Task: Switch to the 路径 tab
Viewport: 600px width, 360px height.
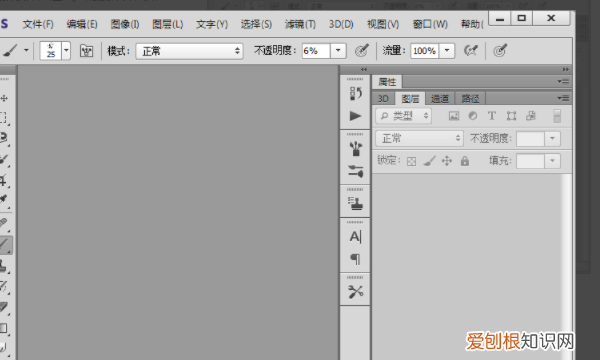Action: click(470, 99)
